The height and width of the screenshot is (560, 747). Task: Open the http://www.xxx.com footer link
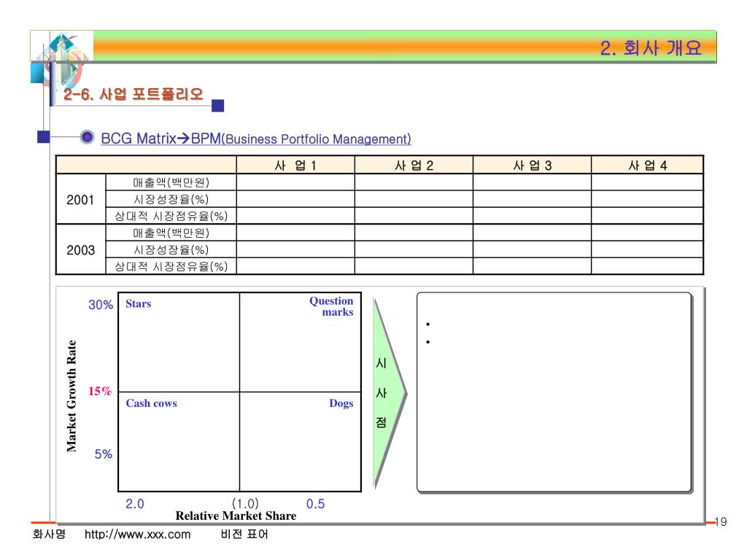click(x=137, y=534)
